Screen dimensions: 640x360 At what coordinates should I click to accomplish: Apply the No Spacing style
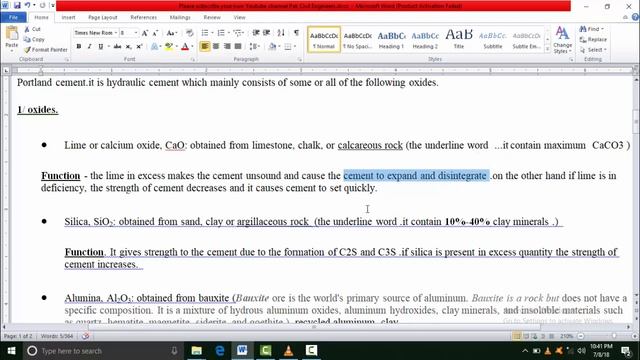358,40
